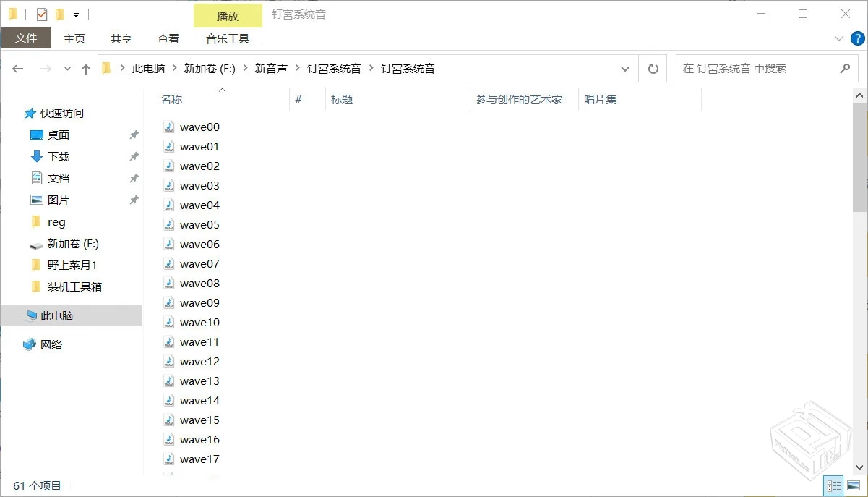The height and width of the screenshot is (497, 868).
Task: Open the address bar history dropdown
Action: pos(624,68)
